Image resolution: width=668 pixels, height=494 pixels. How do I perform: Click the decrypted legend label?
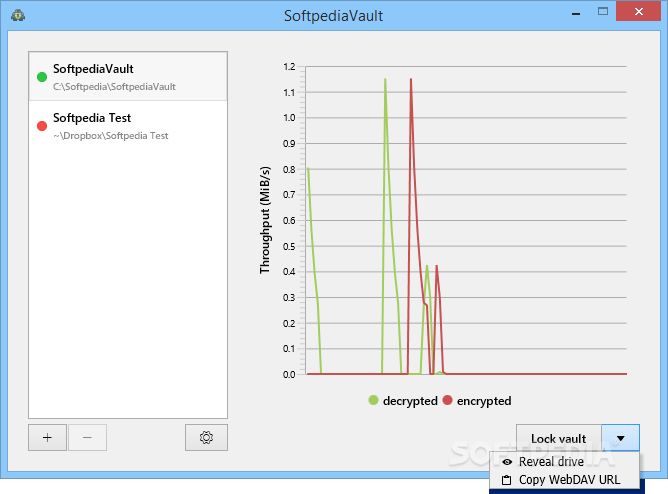[410, 401]
